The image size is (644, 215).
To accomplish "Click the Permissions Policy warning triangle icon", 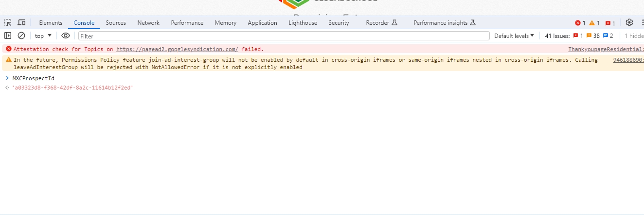I will pos(8,59).
